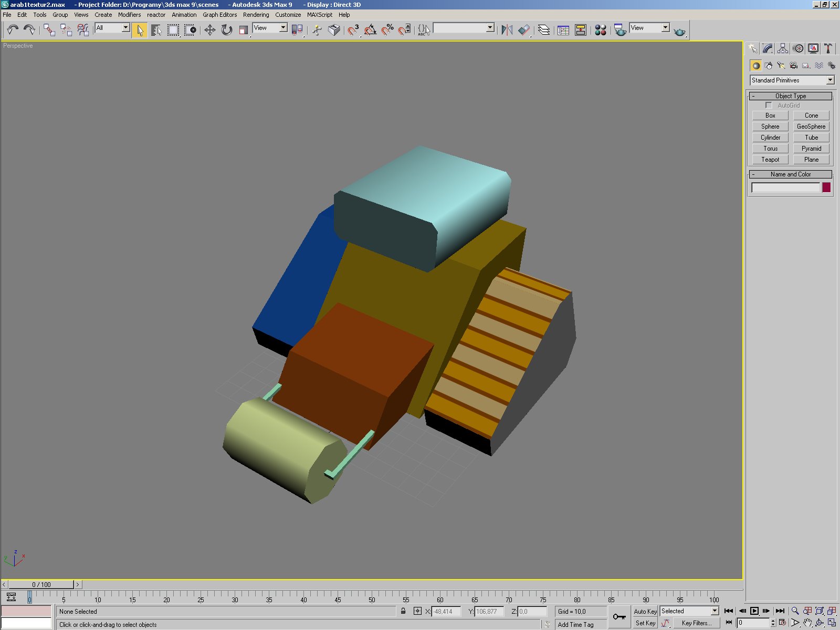
Task: Open the Material Editor icon
Action: click(601, 30)
